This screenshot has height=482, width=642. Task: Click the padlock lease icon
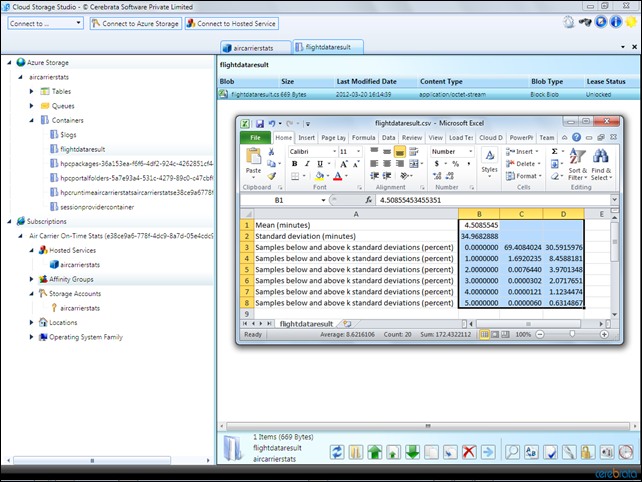(587, 452)
